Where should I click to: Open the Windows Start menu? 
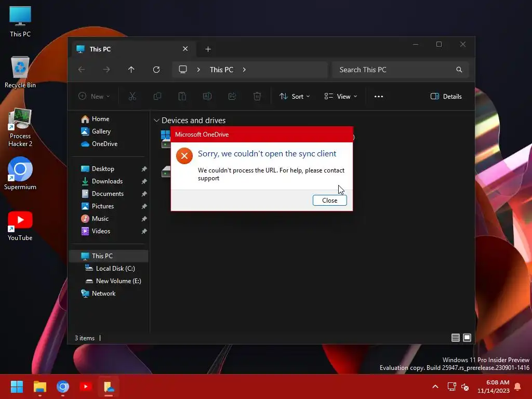(17, 387)
